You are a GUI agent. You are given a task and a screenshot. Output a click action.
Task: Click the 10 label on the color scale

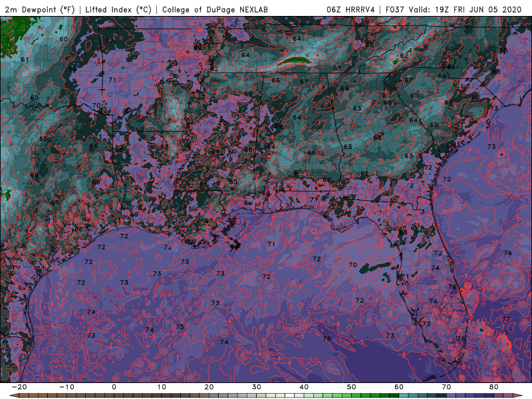tap(162, 387)
